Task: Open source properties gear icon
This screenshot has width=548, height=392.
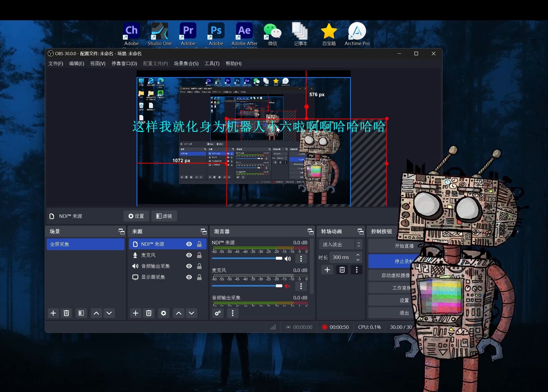Action: click(x=163, y=313)
